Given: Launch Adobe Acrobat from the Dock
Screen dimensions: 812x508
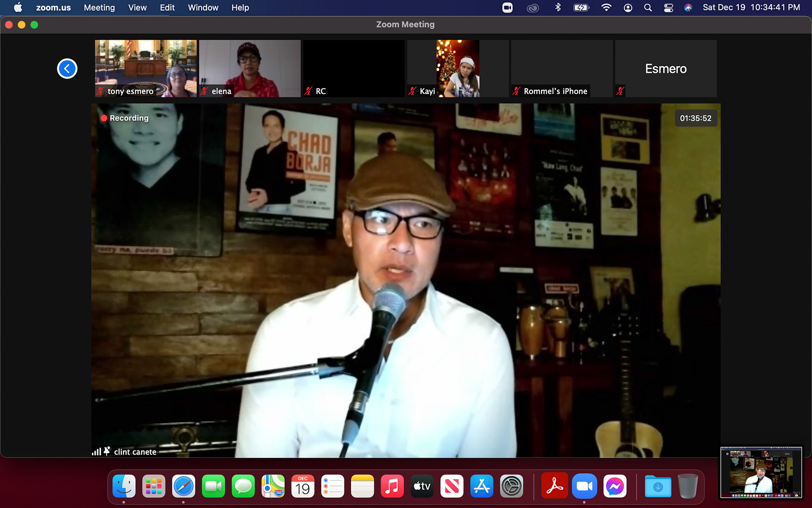Looking at the screenshot, I should pyautogui.click(x=554, y=486).
